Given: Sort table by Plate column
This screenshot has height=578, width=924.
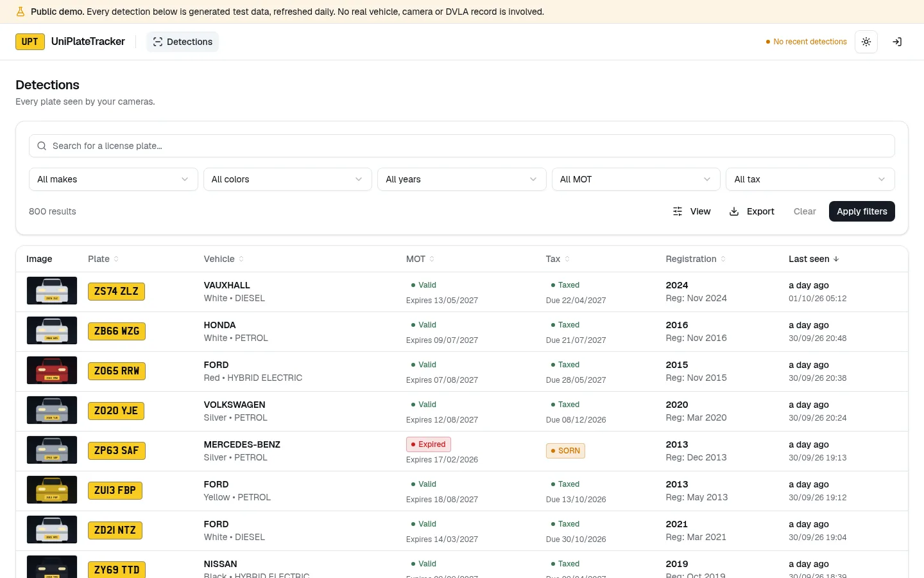Looking at the screenshot, I should [103, 259].
